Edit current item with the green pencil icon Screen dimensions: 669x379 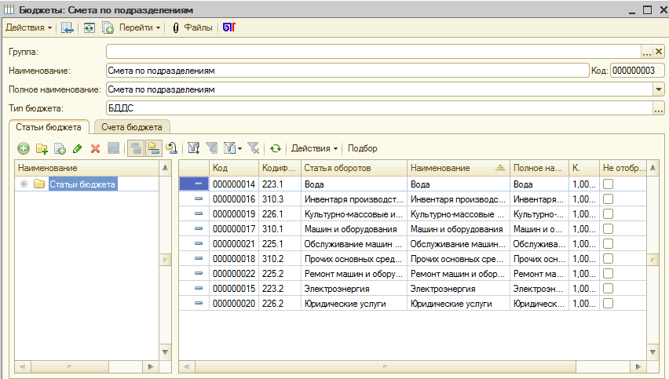coord(77,149)
